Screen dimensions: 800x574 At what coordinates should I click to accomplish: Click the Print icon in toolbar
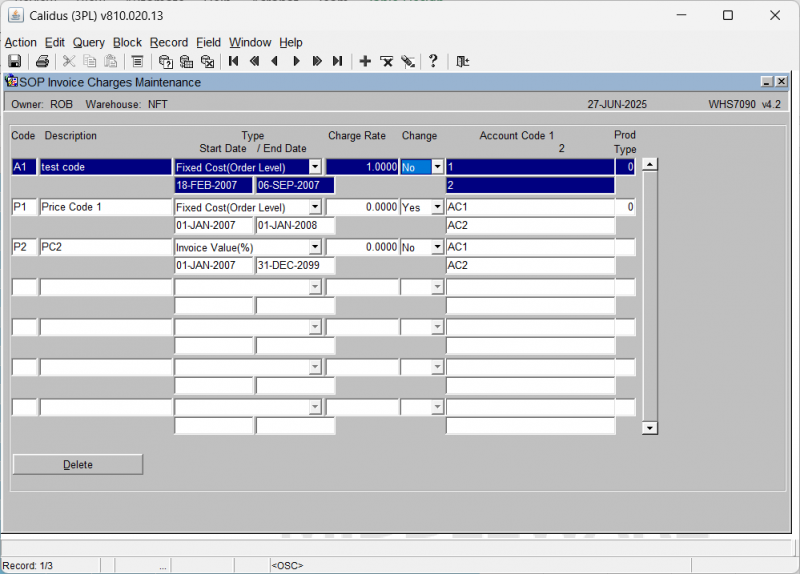pyautogui.click(x=42, y=61)
